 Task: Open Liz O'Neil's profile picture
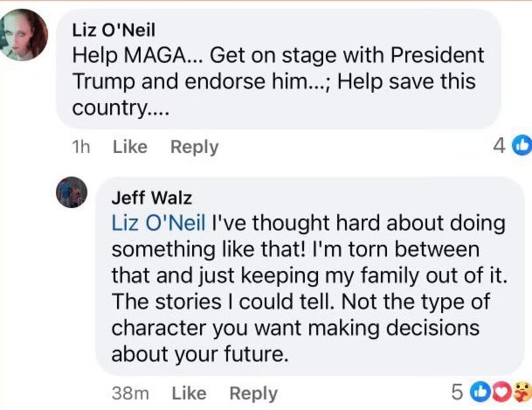tap(26, 35)
